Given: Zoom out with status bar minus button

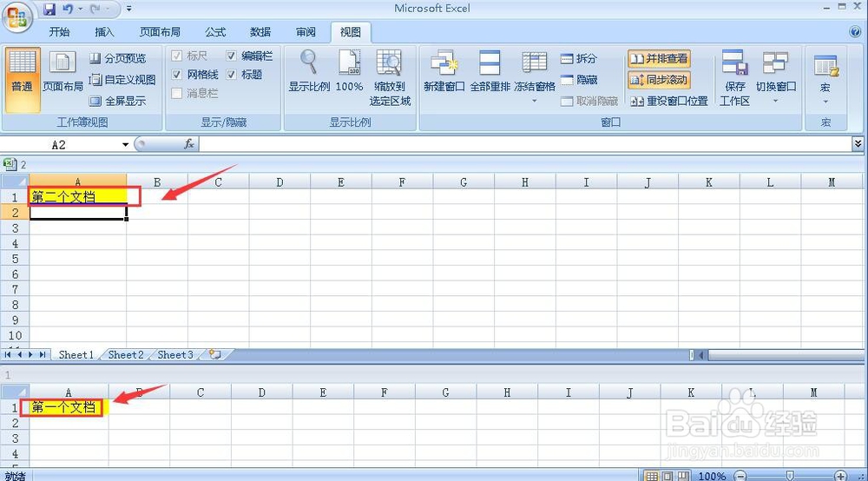Looking at the screenshot, I should (740, 476).
